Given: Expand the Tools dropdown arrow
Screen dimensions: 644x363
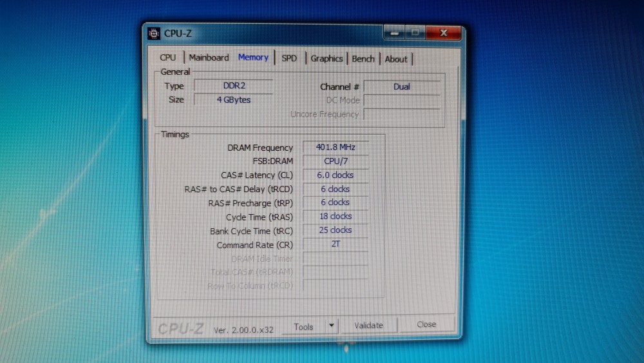Looking at the screenshot, I should [332, 326].
